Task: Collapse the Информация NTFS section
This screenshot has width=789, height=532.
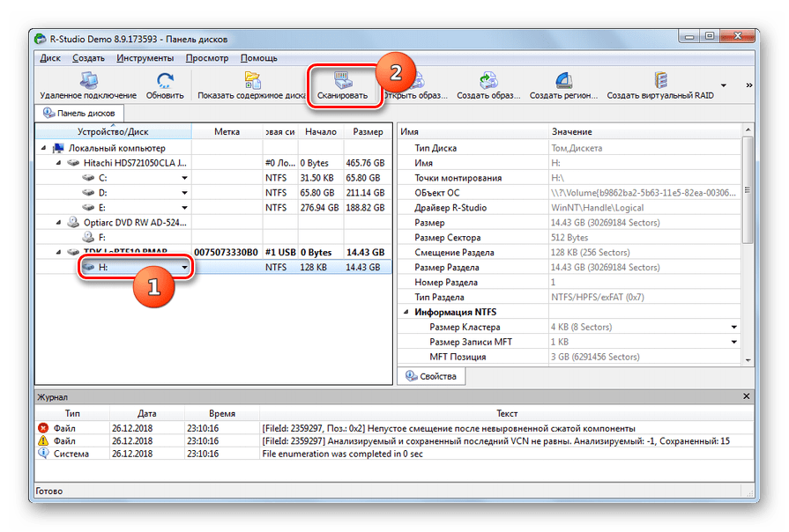Action: 406,312
